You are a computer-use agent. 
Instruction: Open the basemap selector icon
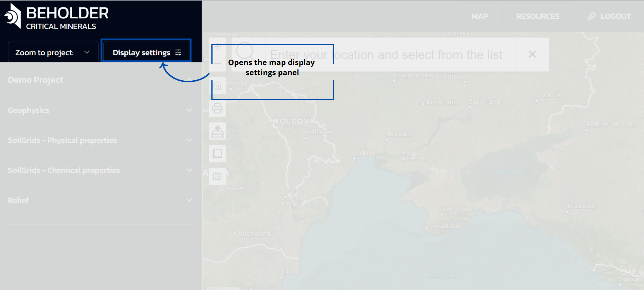click(217, 176)
